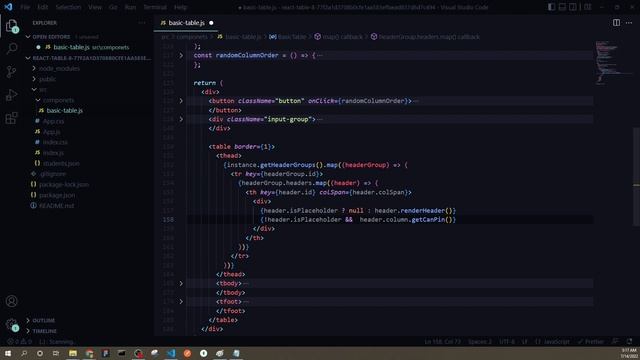Toggle Secondary Side Bar layout button
The width and height of the screenshot is (640, 360).
pyautogui.click(x=573, y=7)
